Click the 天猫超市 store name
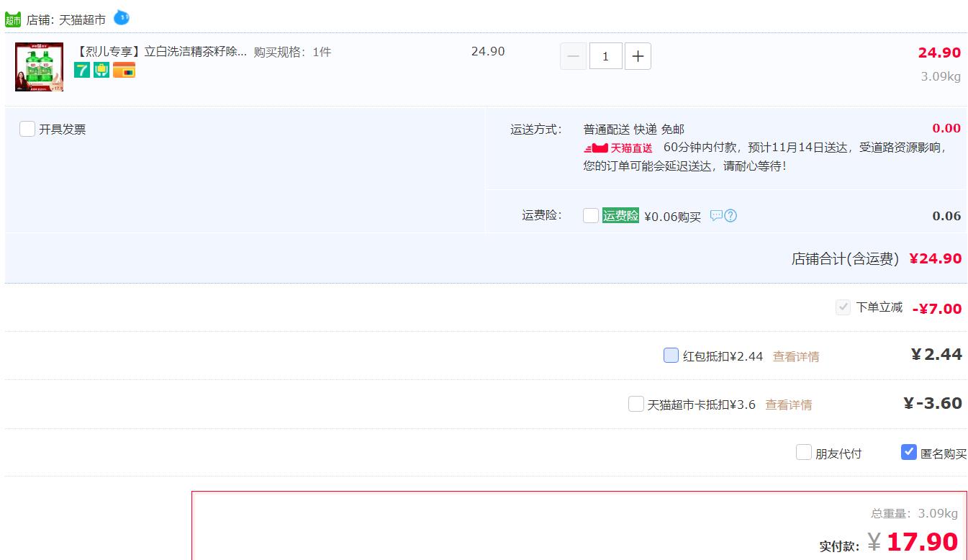 click(x=82, y=20)
